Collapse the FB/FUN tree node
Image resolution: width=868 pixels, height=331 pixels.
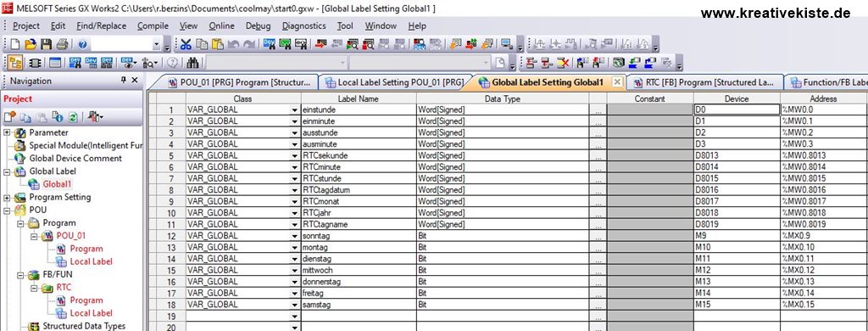20,274
